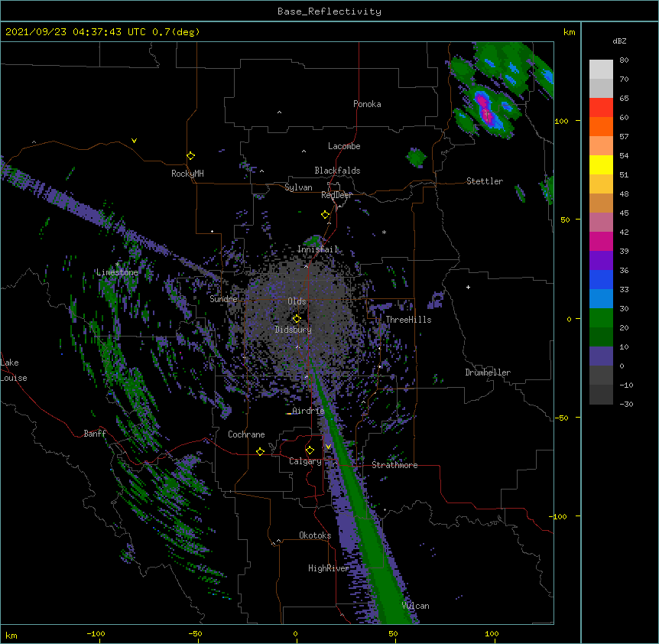659x644 pixels.
Task: Click the RockyMH label
Action: click(x=187, y=174)
